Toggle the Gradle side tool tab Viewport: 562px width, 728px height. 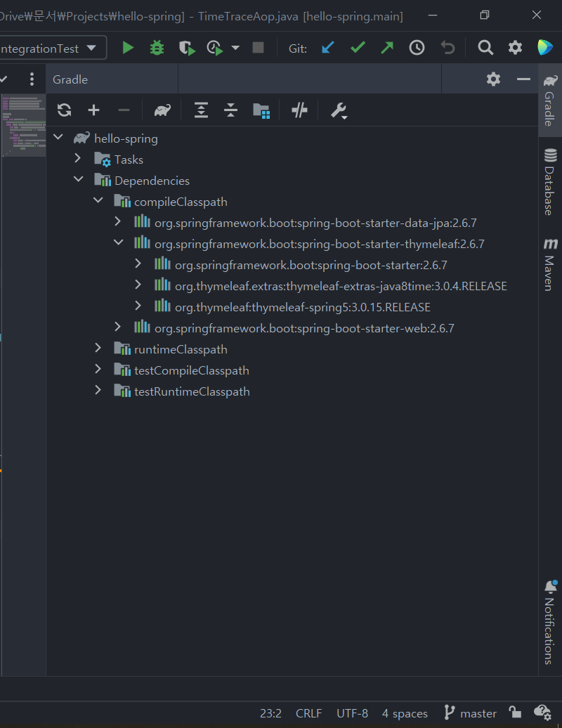pyautogui.click(x=550, y=100)
